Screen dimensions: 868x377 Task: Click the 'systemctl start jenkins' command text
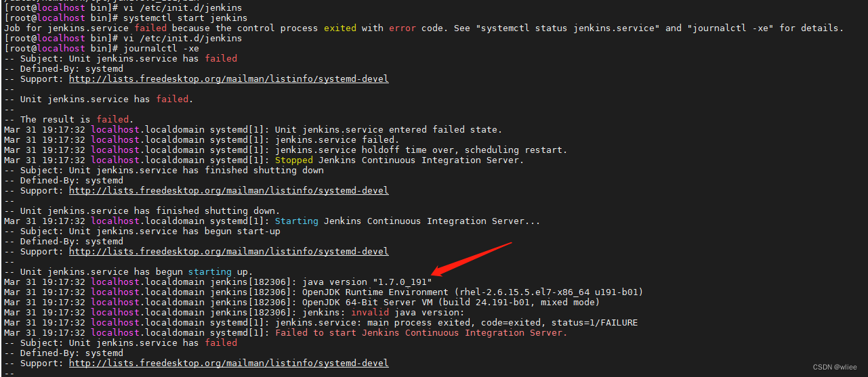pos(185,18)
